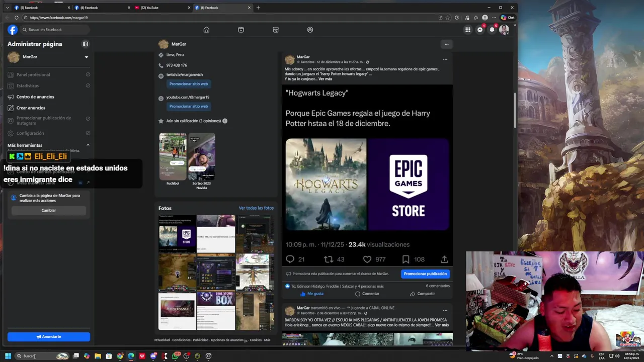Reload the page in browser
The width and height of the screenshot is (644, 362).
tap(16, 18)
